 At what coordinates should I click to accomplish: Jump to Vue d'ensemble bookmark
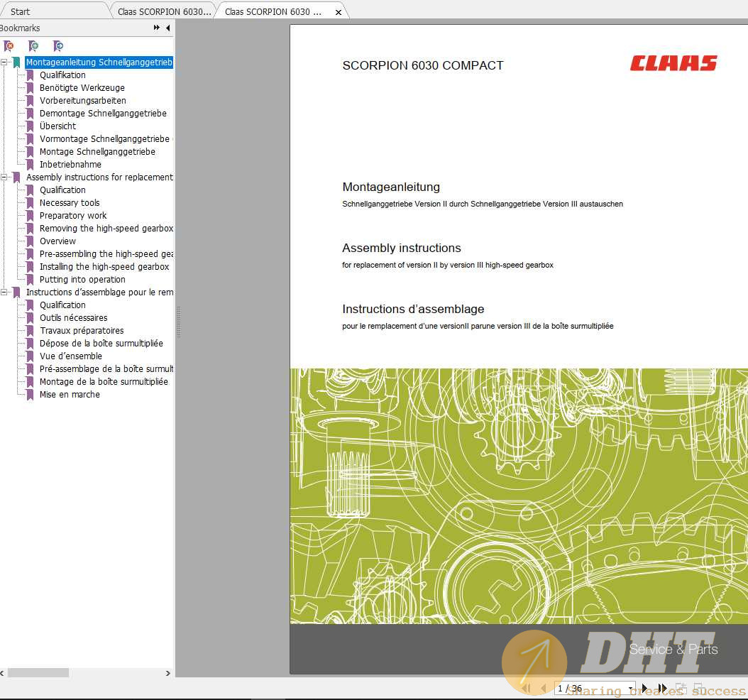70,356
